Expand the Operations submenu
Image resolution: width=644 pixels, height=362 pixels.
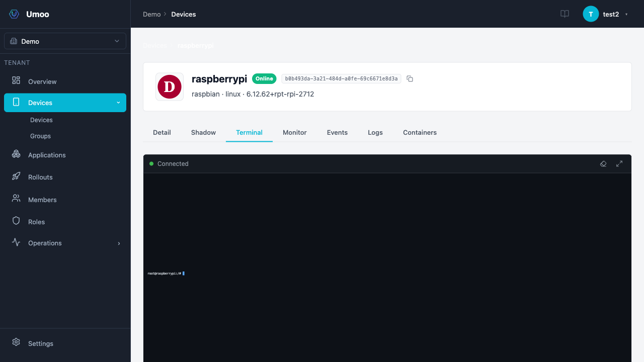point(119,243)
